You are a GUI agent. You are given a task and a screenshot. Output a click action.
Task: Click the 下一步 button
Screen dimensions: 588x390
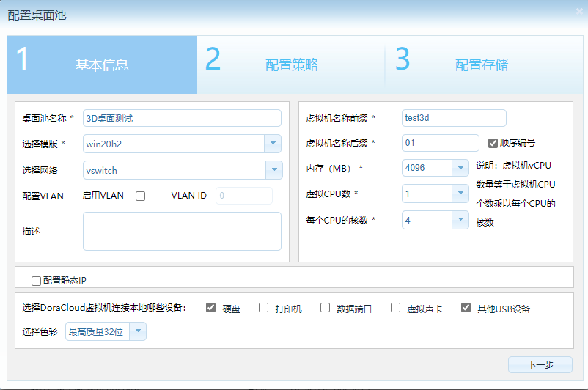[x=540, y=364]
